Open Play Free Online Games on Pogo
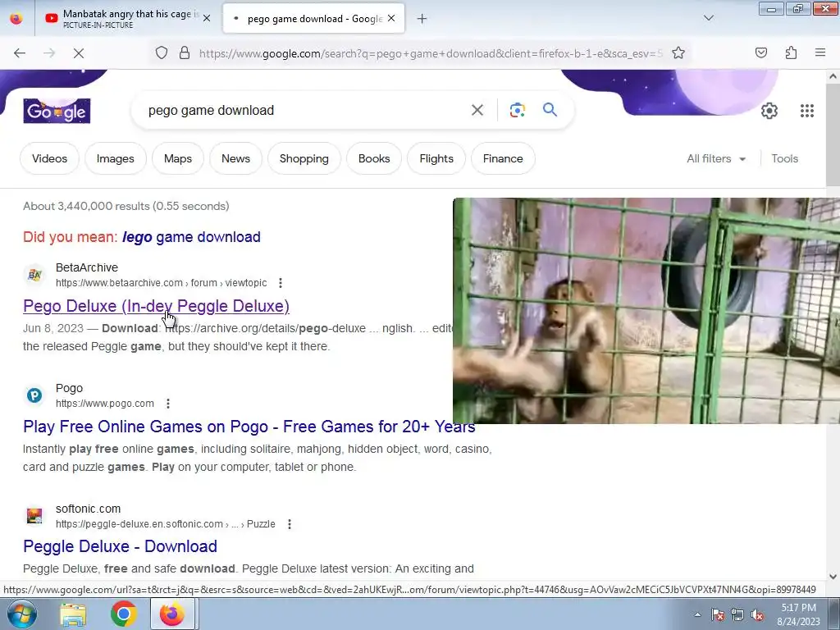 pyautogui.click(x=249, y=427)
